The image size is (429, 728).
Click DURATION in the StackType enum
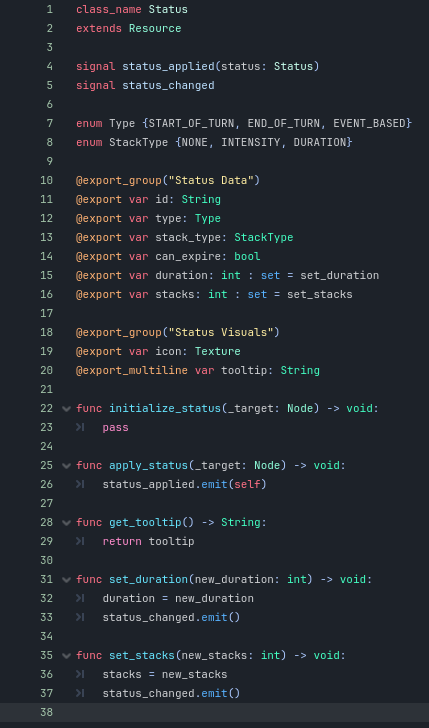coord(320,143)
